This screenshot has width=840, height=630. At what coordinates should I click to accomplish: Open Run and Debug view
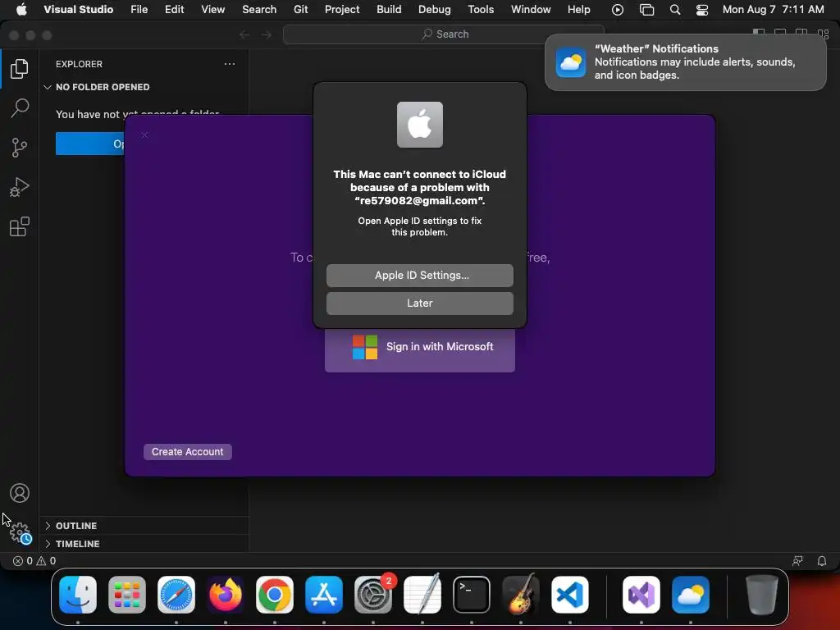click(20, 187)
